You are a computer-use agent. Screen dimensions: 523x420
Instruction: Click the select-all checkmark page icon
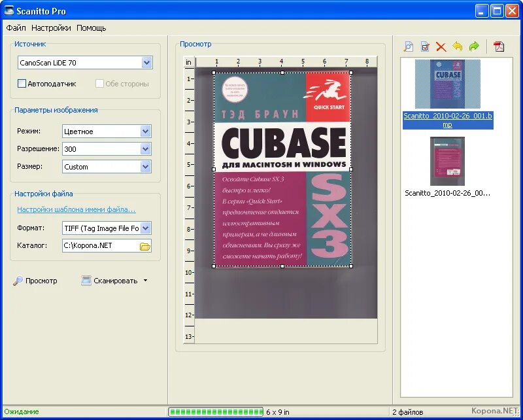[x=425, y=46]
